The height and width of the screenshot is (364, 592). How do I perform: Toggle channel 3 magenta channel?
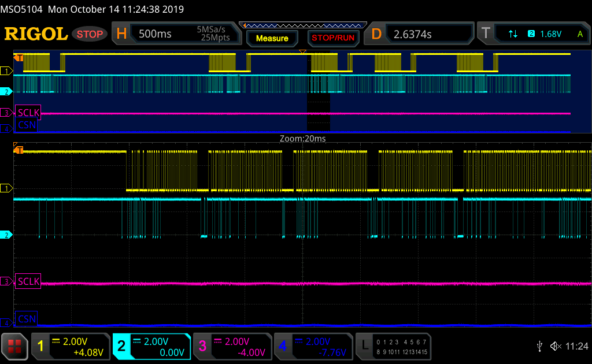[232, 346]
